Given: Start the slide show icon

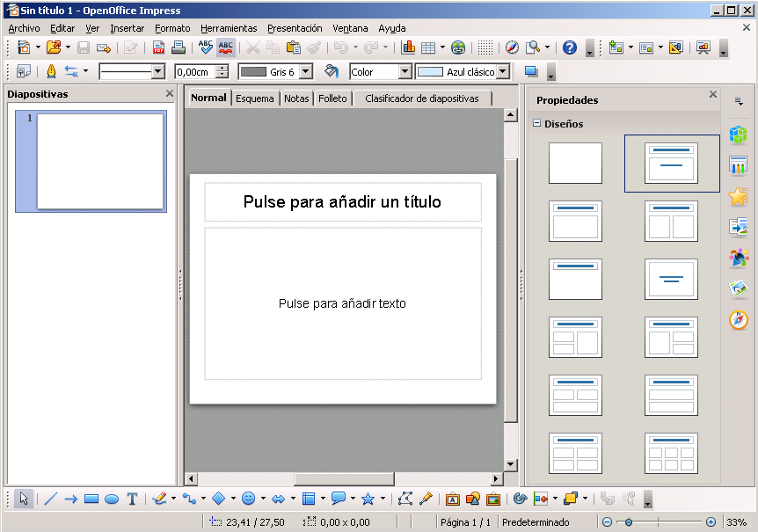Looking at the screenshot, I should tap(703, 47).
